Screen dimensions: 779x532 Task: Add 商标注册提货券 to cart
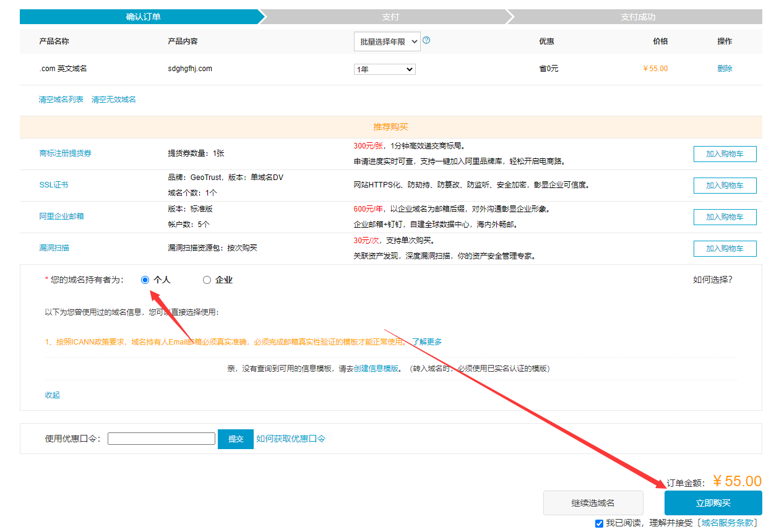click(x=725, y=153)
